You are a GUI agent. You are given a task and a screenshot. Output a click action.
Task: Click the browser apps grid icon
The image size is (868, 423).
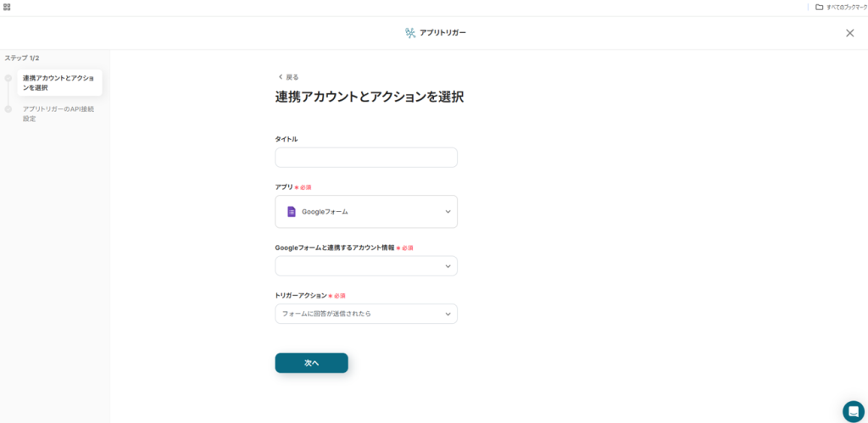click(x=7, y=7)
